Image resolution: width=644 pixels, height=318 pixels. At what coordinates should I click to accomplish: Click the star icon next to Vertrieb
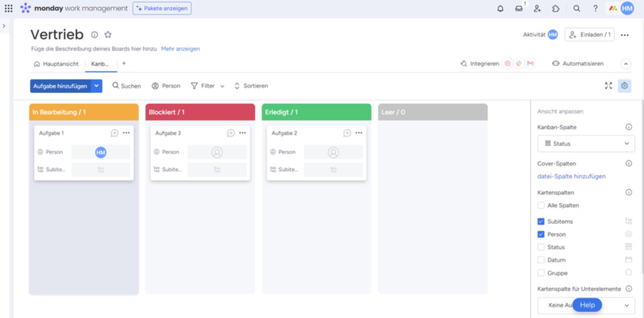coord(108,34)
